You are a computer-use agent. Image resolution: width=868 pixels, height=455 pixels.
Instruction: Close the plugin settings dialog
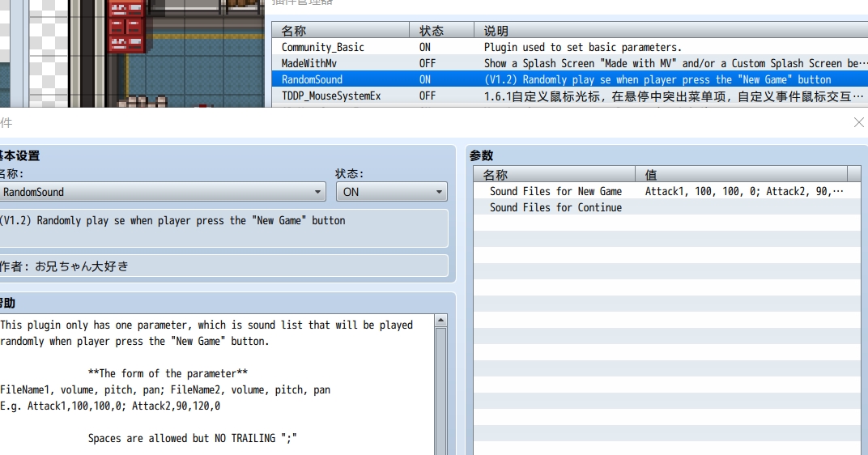(x=858, y=122)
